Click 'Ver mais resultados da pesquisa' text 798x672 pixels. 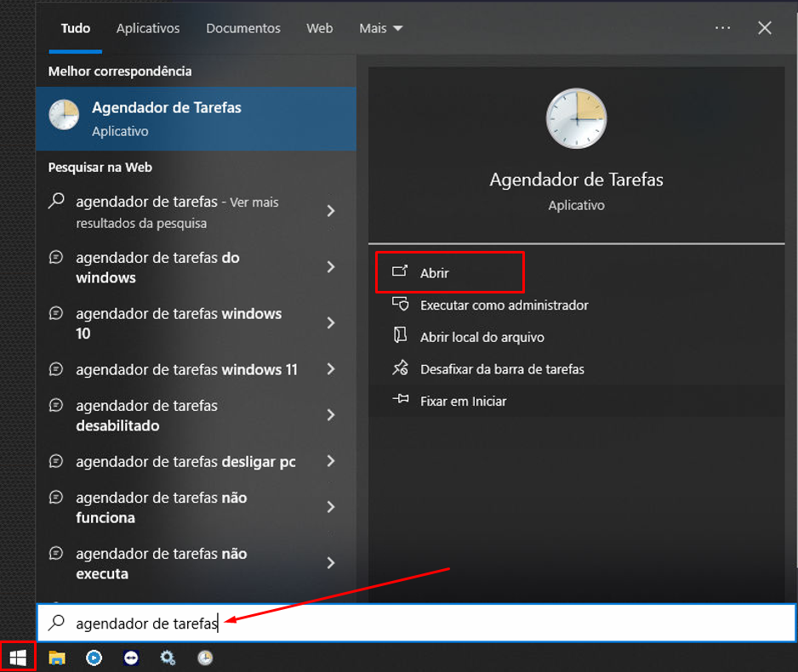pos(178,213)
